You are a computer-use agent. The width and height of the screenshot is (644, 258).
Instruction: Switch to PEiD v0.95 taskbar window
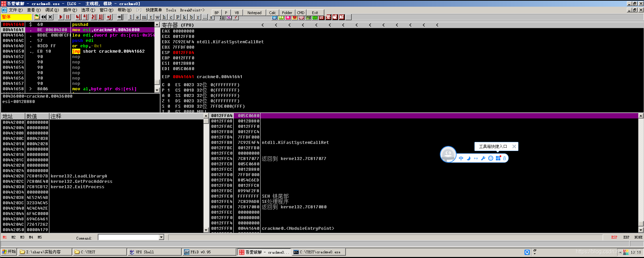coord(210,252)
